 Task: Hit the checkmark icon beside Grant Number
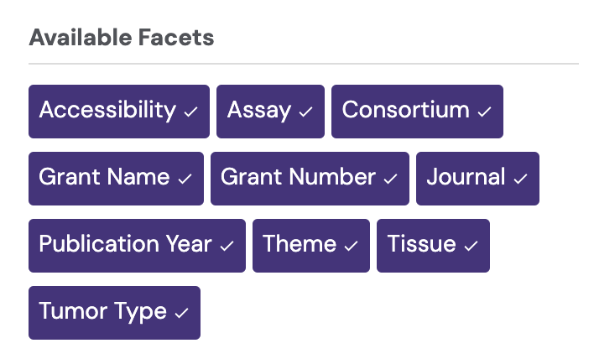390,179
